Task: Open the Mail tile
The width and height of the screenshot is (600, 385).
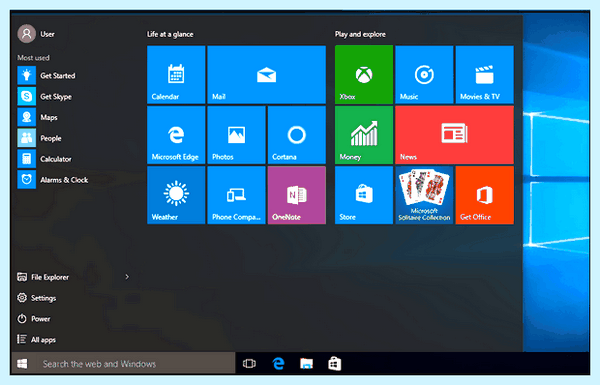Action: [266, 75]
